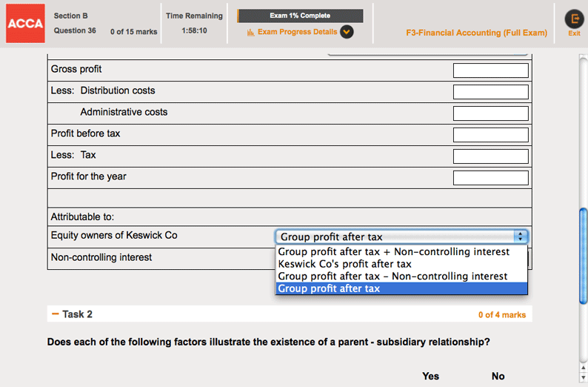Focus the Administrative costs input box
This screenshot has height=387, width=588.
click(490, 113)
